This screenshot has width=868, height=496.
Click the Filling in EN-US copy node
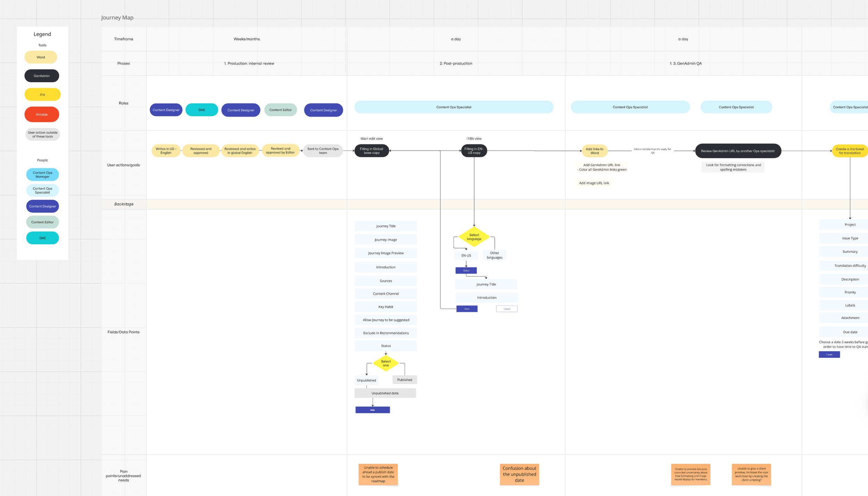click(x=474, y=151)
